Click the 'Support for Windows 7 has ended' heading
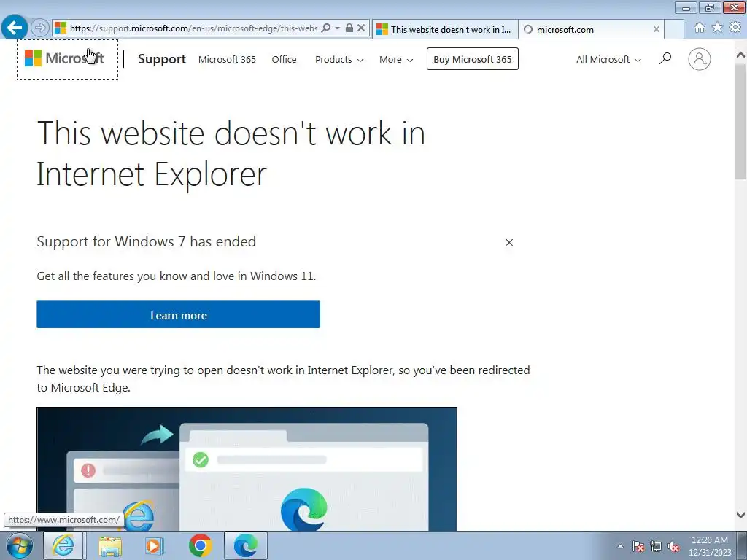747x560 pixels. coord(146,241)
